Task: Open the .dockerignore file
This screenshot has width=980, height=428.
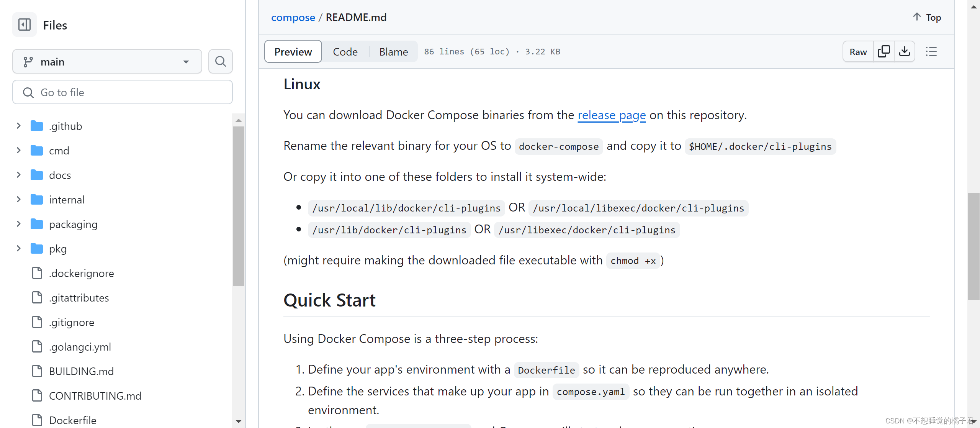Action: (81, 273)
